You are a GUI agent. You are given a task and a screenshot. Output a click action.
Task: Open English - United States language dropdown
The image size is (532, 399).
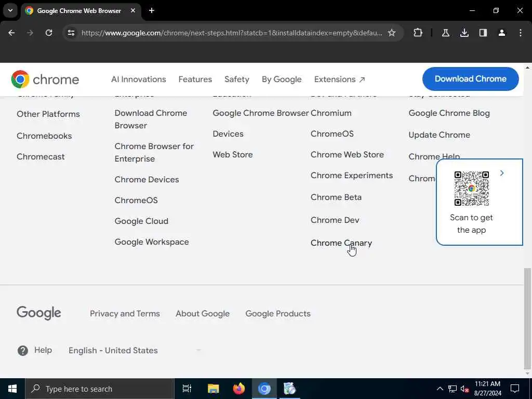(x=135, y=351)
